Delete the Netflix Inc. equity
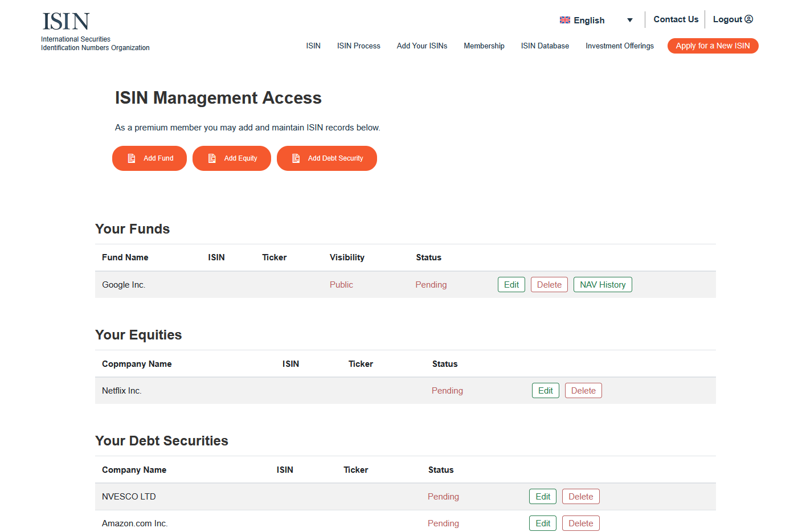 583,391
